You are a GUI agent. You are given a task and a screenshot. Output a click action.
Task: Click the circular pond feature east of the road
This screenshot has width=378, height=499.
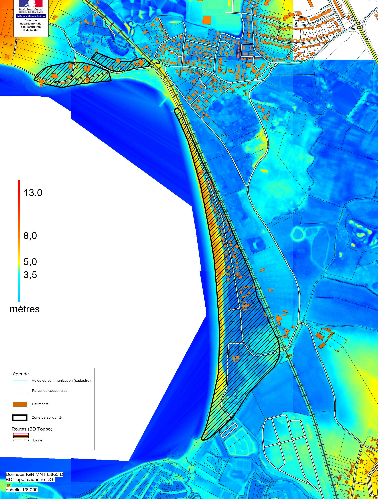click(x=298, y=234)
